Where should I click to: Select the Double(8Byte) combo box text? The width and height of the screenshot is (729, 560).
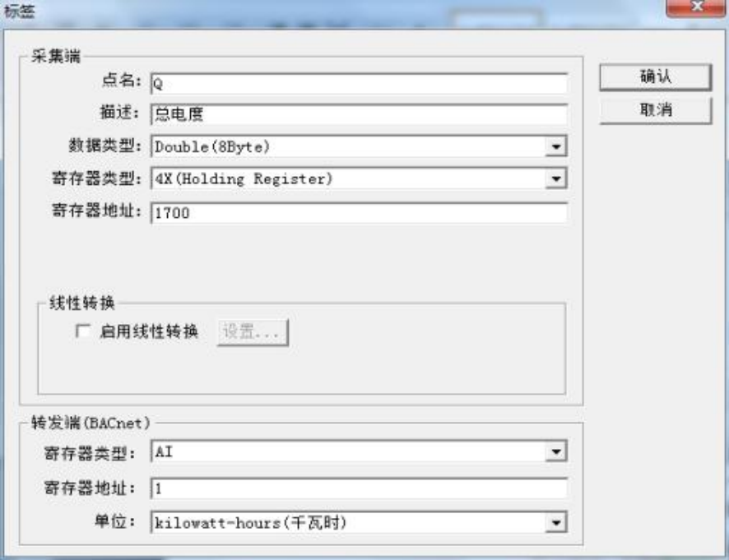(212, 147)
